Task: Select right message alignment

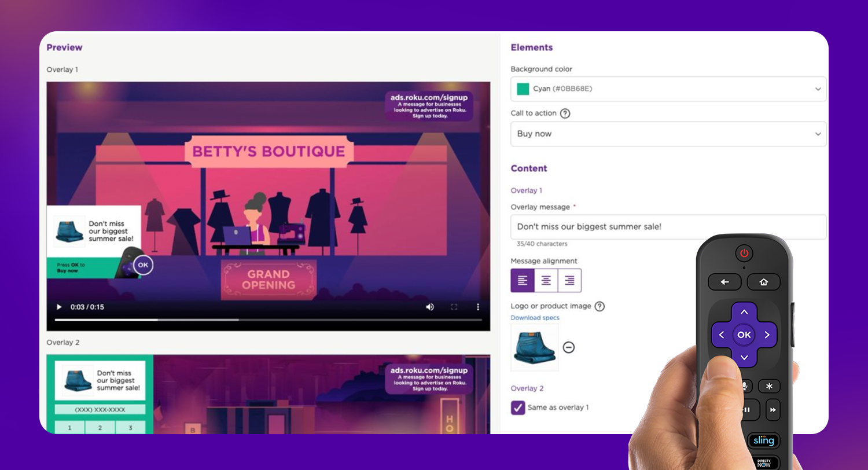Action: tap(569, 281)
